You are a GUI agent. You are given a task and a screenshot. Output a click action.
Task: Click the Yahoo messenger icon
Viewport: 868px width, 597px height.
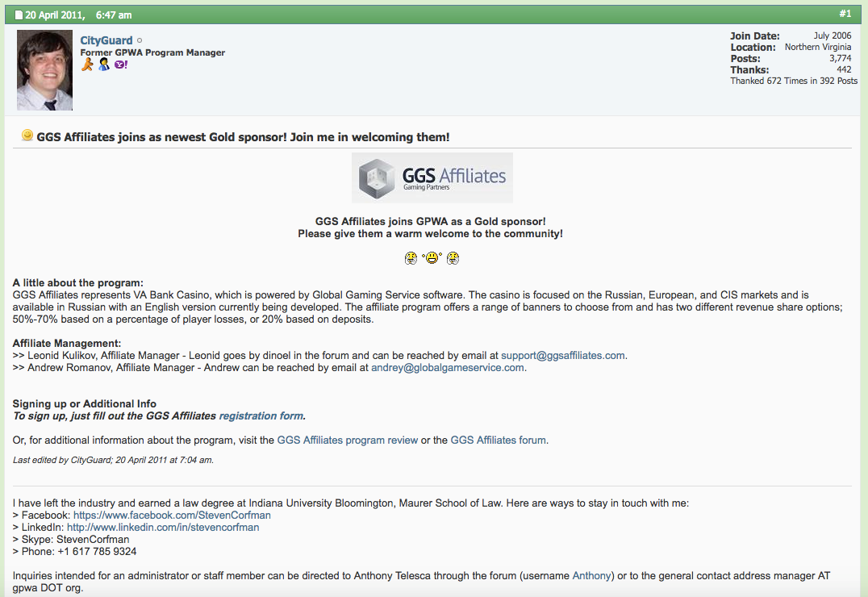click(121, 65)
